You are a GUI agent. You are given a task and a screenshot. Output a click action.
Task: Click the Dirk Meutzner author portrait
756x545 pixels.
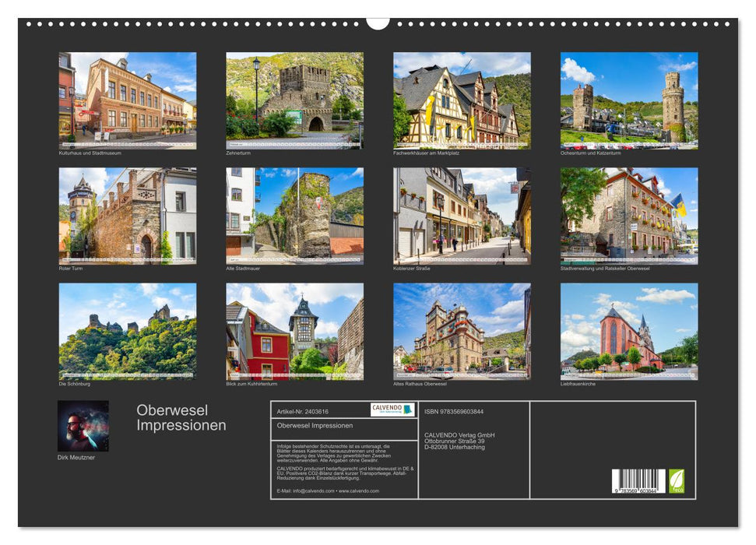(83, 426)
